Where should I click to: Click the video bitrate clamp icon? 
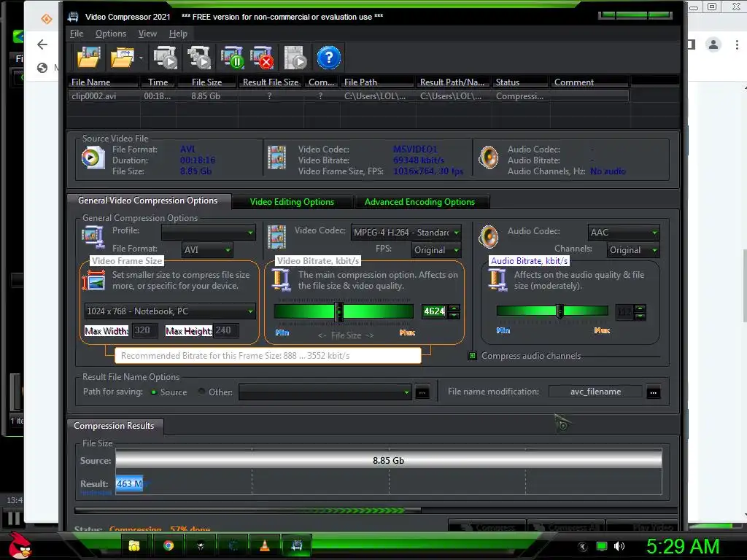281,279
